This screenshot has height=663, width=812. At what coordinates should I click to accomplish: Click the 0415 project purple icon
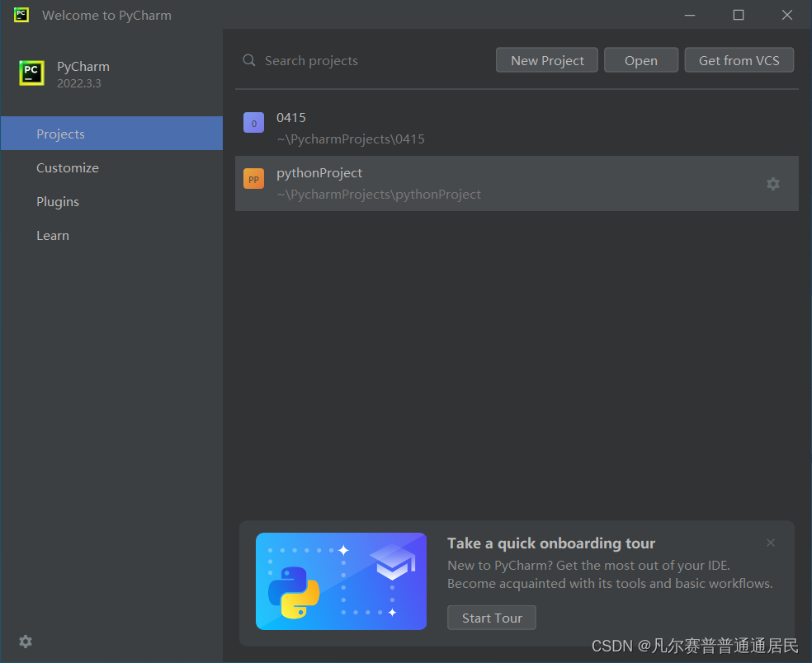[254, 123]
